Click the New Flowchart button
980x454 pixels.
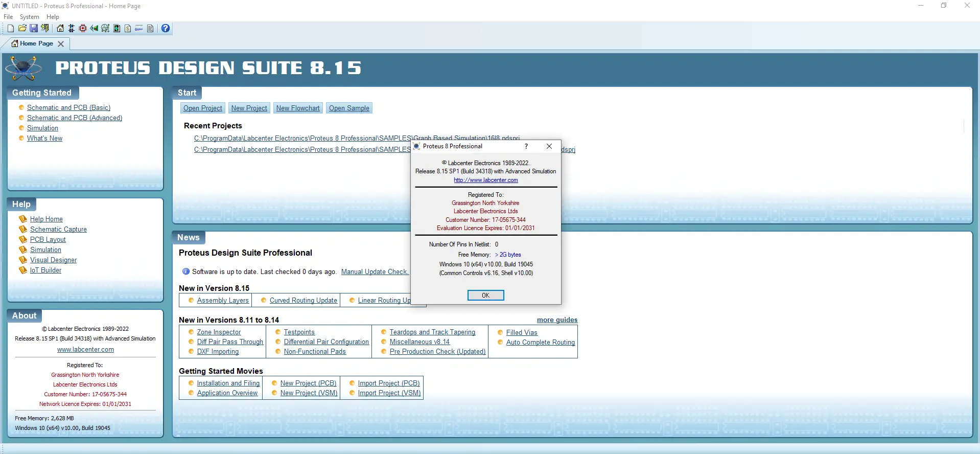298,108
